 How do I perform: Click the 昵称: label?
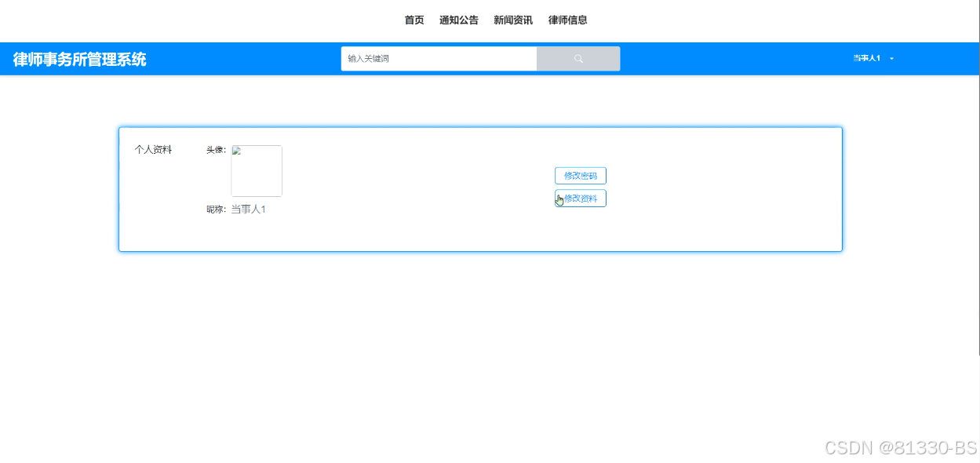tap(217, 210)
